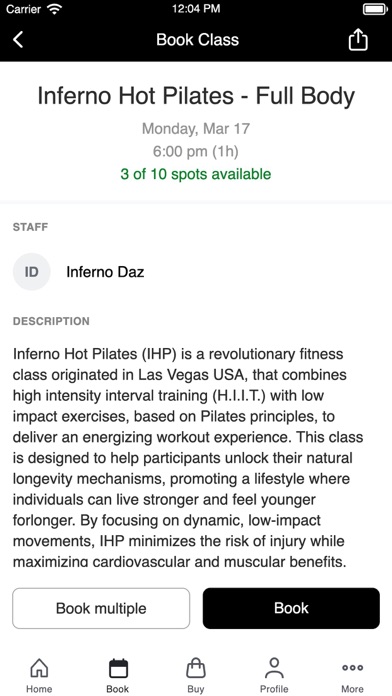Tap the Home tab label
The image size is (392, 696).
click(x=39, y=689)
